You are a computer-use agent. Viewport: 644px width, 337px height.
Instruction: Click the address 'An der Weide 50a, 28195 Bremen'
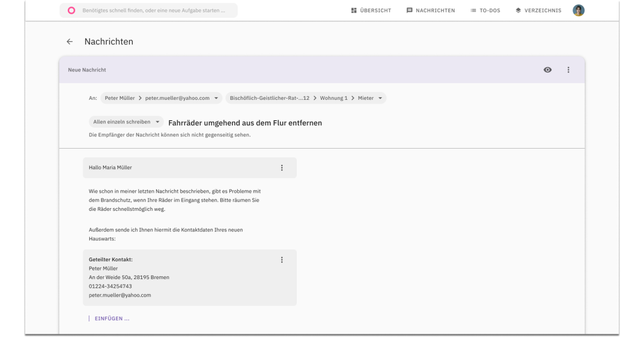tap(129, 277)
